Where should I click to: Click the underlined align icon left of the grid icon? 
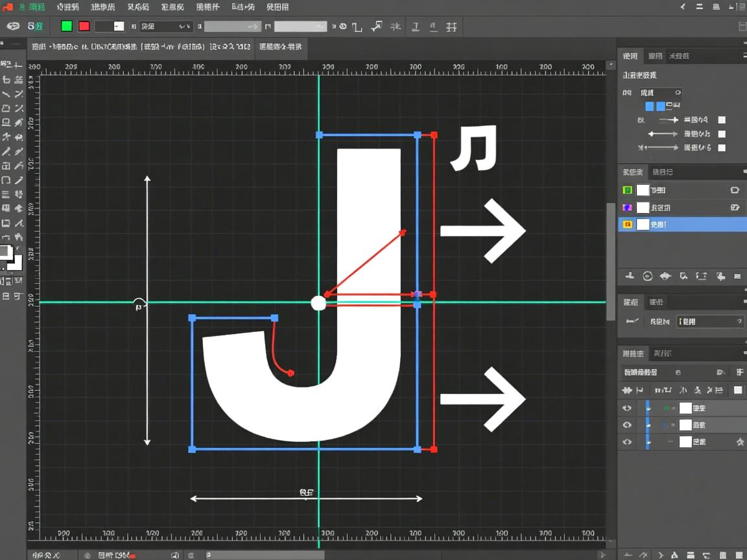[433, 27]
